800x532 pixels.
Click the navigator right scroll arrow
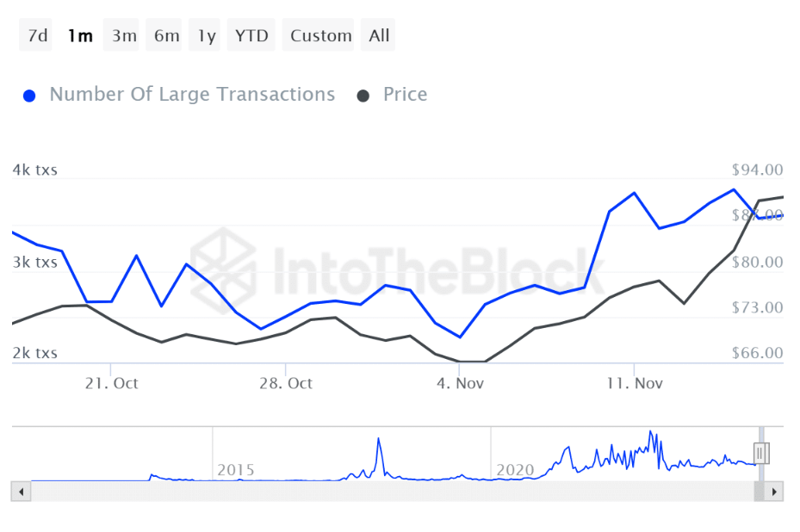(x=774, y=492)
